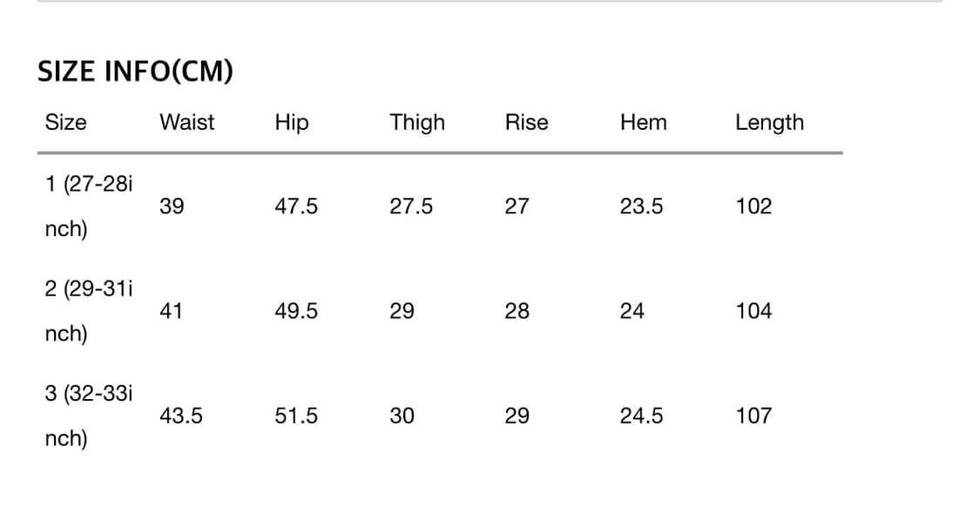
Task: Click the length value 102
Action: (x=754, y=207)
